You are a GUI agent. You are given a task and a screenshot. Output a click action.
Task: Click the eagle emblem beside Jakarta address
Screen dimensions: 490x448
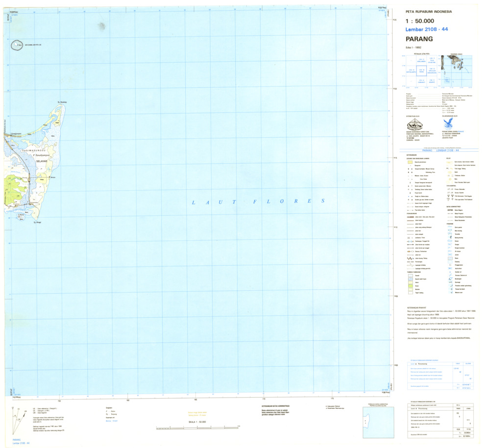click(448, 123)
